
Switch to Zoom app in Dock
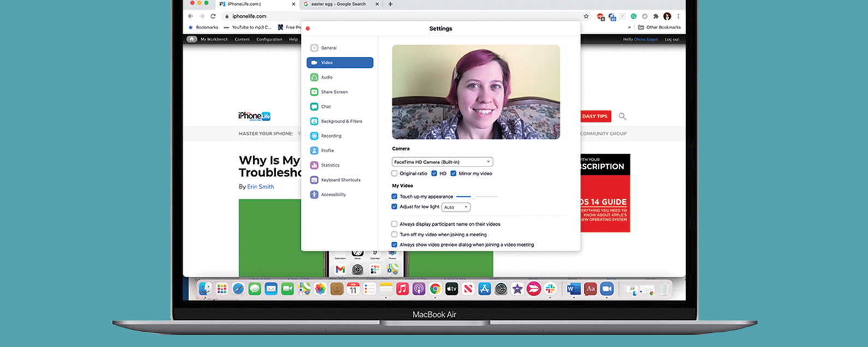[607, 289]
